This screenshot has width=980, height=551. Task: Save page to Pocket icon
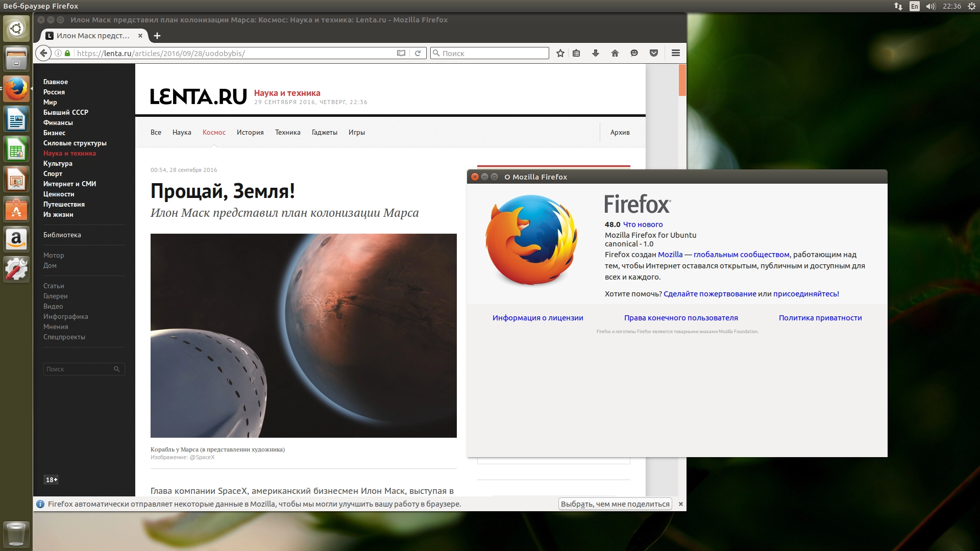654,53
